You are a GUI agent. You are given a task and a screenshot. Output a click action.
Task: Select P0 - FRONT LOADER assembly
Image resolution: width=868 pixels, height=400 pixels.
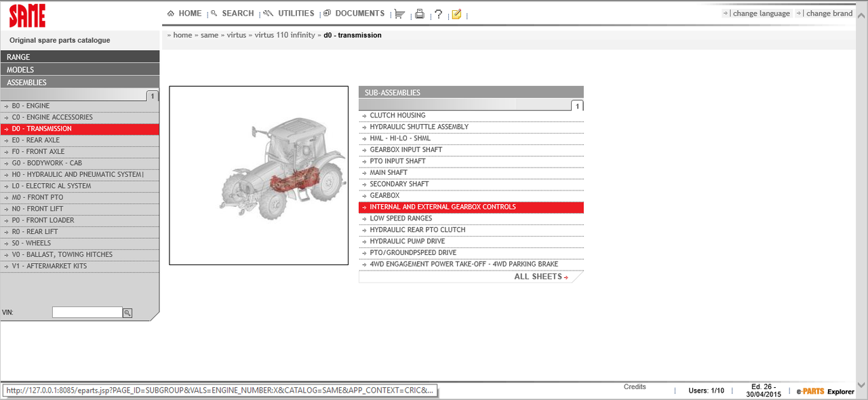[80, 220]
